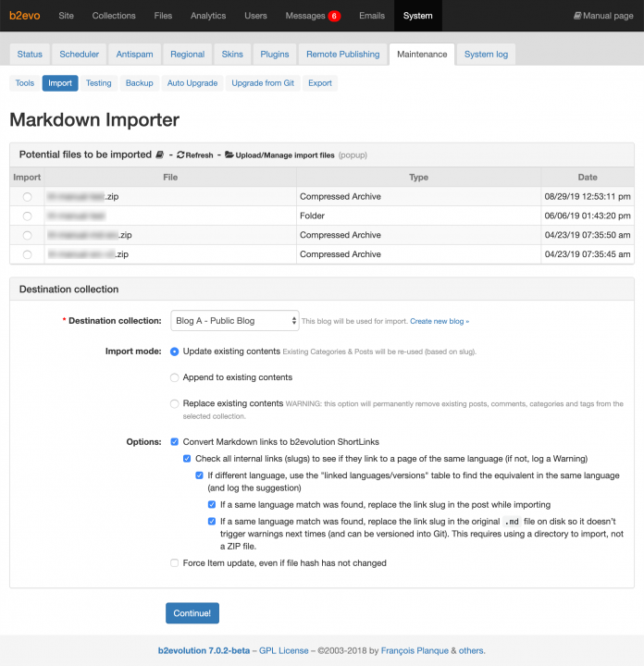Click the Upload/Manage folder icon
This screenshot has width=644, height=666.
point(229,154)
